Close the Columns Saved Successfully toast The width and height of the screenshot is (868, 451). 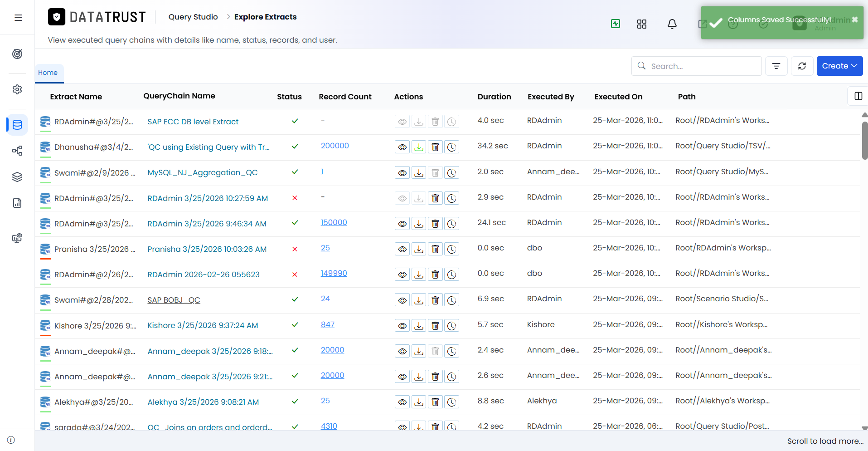tap(855, 20)
